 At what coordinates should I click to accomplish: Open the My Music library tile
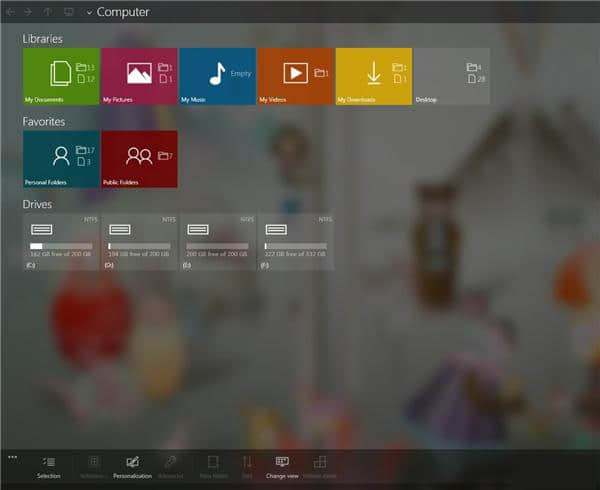217,76
